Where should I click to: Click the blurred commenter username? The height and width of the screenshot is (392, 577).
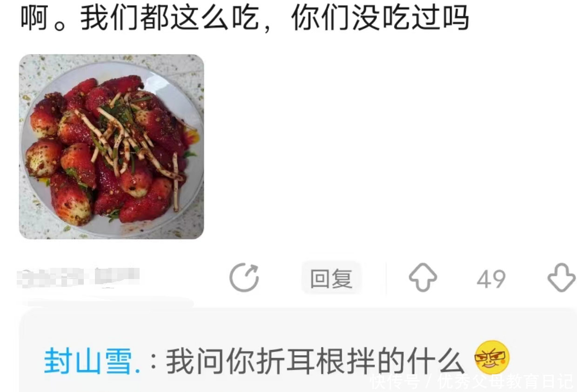(x=78, y=278)
